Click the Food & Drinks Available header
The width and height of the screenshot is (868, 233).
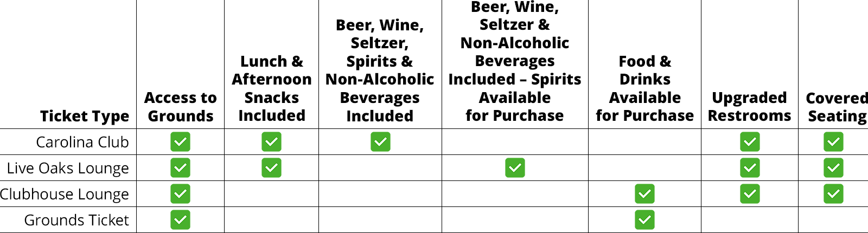(644, 88)
